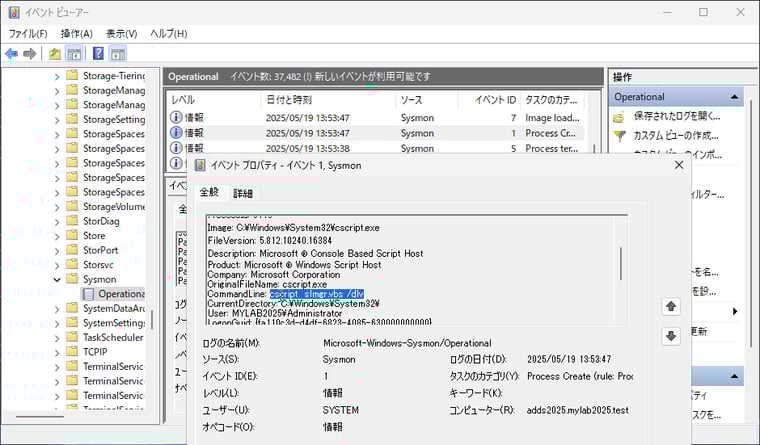Screen dimensions: 760x445
Task: Collapse the Sysmon tree node
Action: point(56,280)
